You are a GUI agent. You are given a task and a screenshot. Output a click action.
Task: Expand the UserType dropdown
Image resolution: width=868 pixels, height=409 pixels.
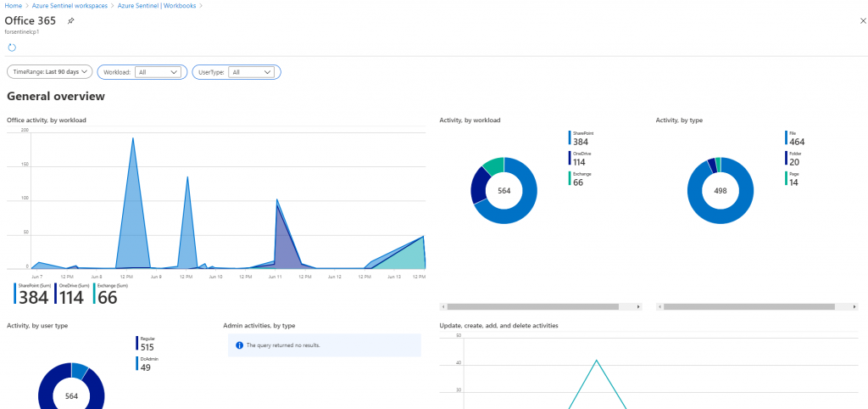click(251, 72)
